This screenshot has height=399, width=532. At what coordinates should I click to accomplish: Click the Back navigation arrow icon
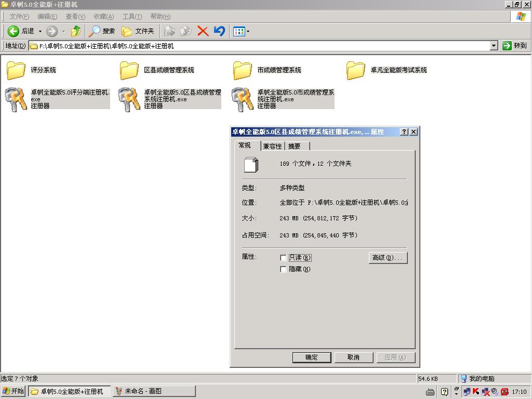click(14, 31)
